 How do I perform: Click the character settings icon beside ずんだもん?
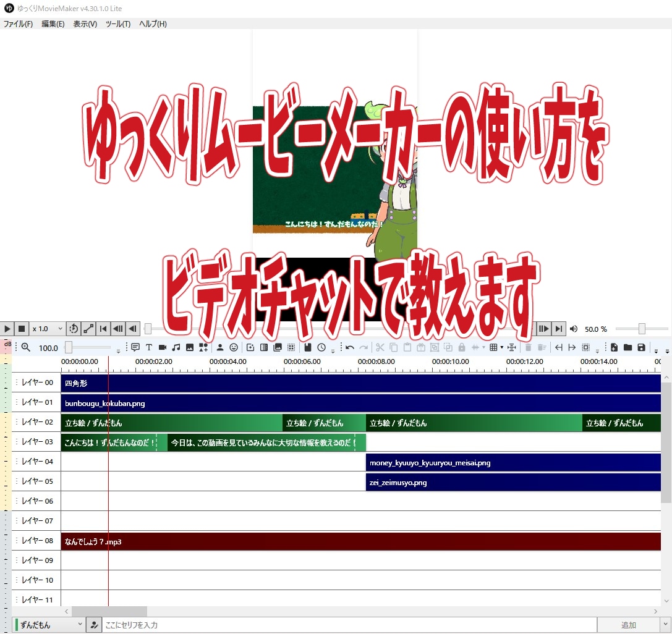click(x=94, y=625)
